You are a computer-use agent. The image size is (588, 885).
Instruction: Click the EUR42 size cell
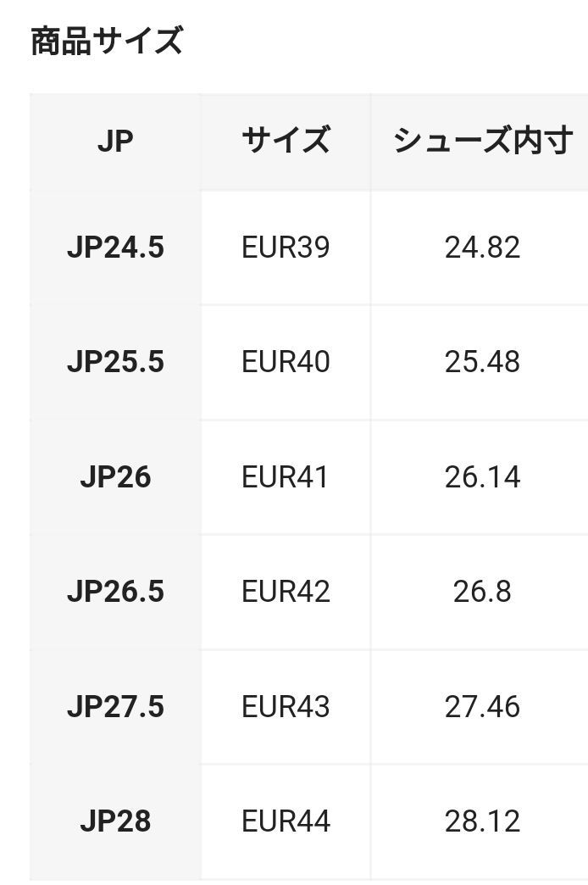[286, 592]
